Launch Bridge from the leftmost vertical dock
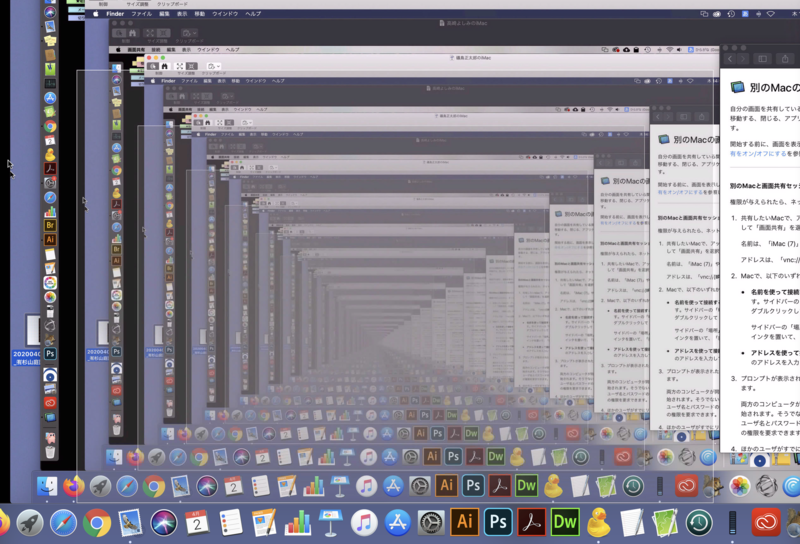Screen dimensions: 800x544 [50, 225]
